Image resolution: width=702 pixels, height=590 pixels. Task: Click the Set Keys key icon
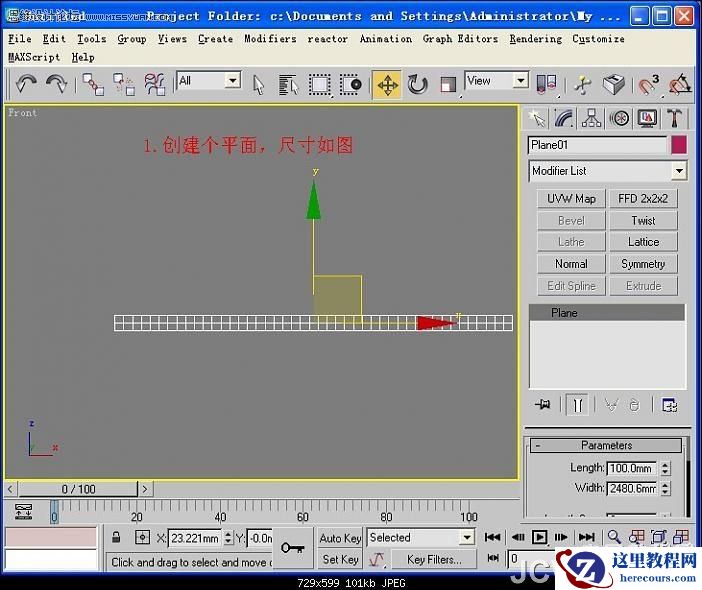point(293,548)
